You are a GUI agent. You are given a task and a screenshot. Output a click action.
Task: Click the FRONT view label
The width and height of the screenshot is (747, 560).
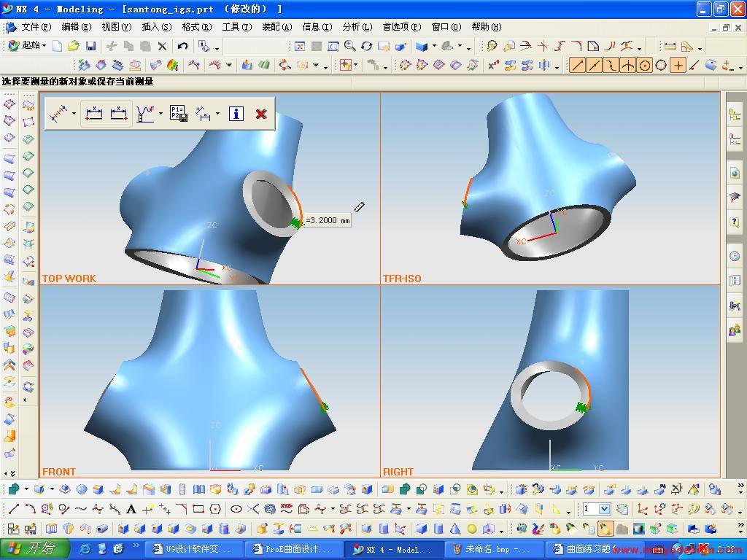click(59, 472)
